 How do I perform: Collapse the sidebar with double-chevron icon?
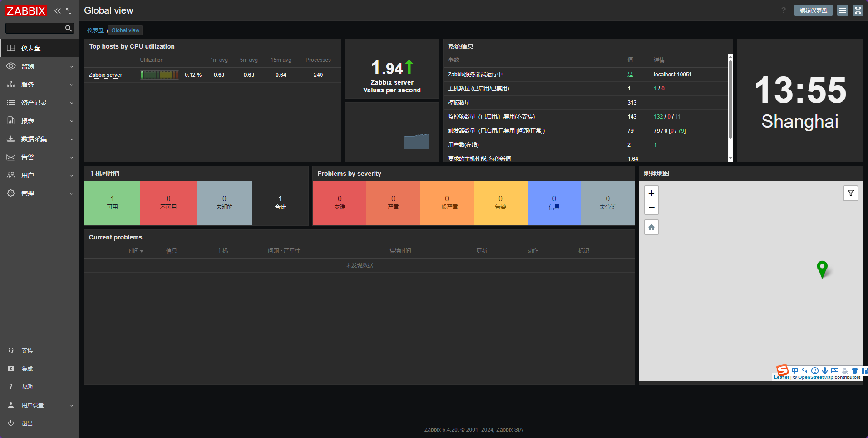click(58, 10)
